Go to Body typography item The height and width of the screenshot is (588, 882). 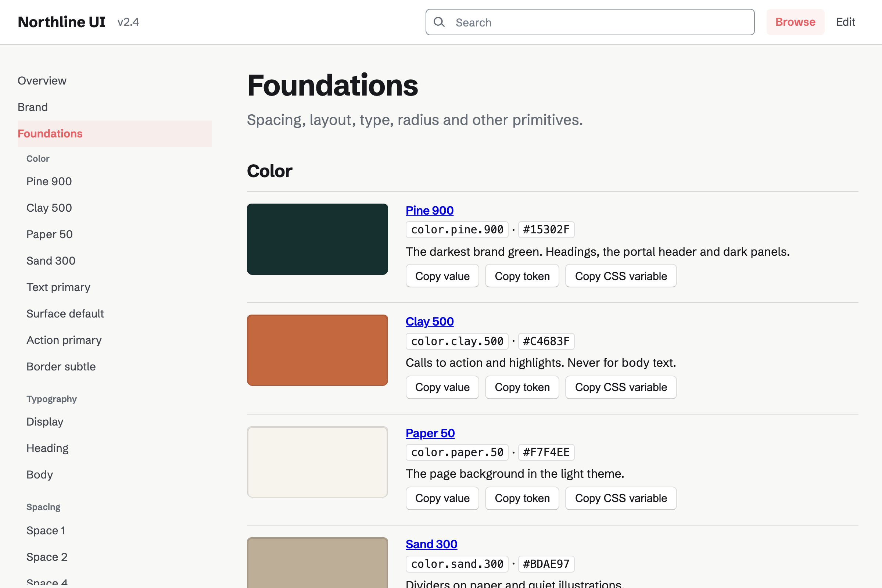click(x=39, y=475)
